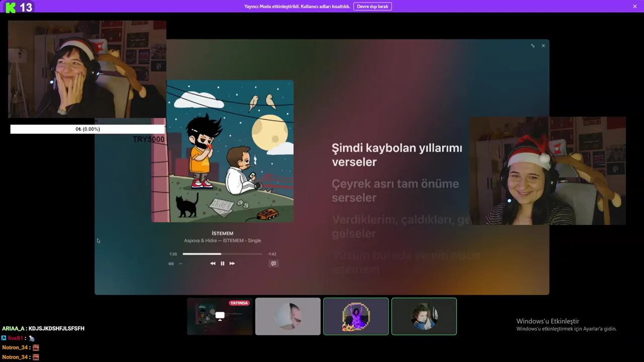
Task: Seek within the song progress bar
Action: [x=222, y=254]
